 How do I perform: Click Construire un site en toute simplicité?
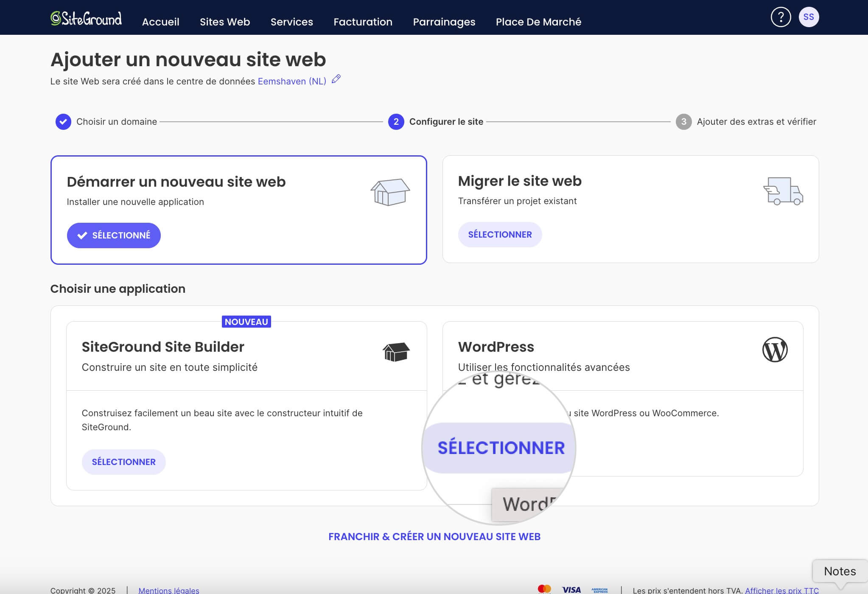click(x=169, y=367)
